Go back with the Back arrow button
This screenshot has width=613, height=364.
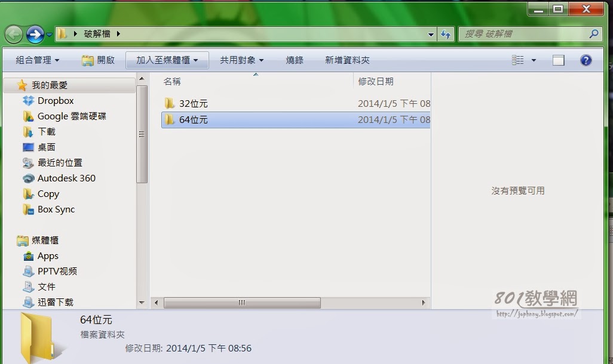click(x=14, y=35)
